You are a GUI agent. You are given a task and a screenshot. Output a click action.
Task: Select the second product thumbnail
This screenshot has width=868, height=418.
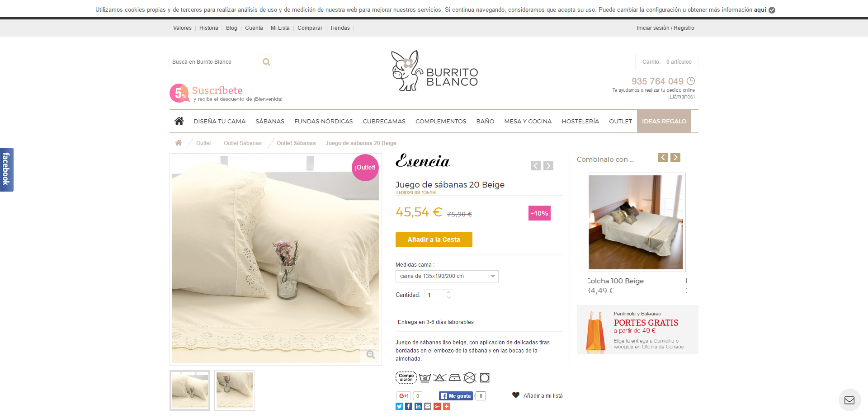tap(235, 390)
